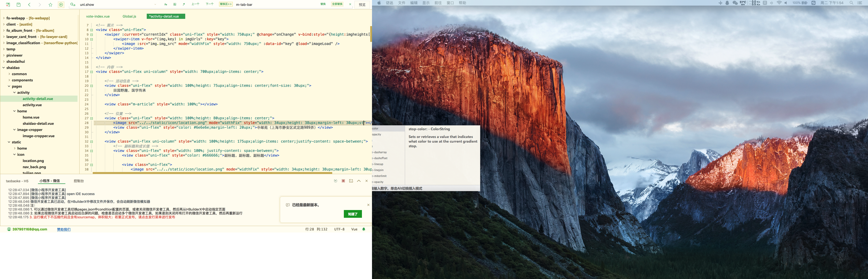Viewport: 868px width, 279px height.
Task: Switch to the 控制台 console tab
Action: click(79, 181)
